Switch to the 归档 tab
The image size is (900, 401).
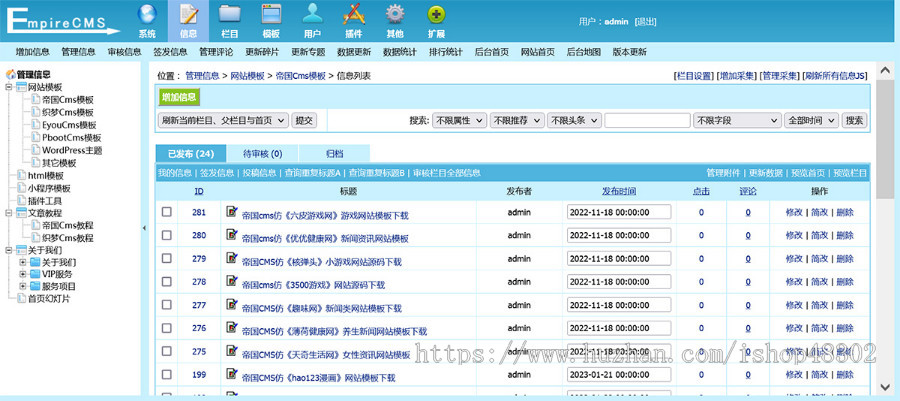click(334, 154)
